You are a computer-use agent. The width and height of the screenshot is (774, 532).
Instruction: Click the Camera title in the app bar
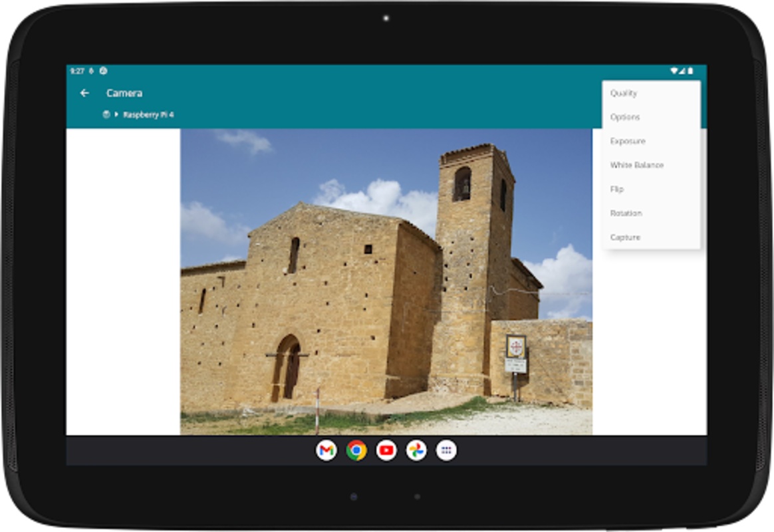pyautogui.click(x=124, y=93)
